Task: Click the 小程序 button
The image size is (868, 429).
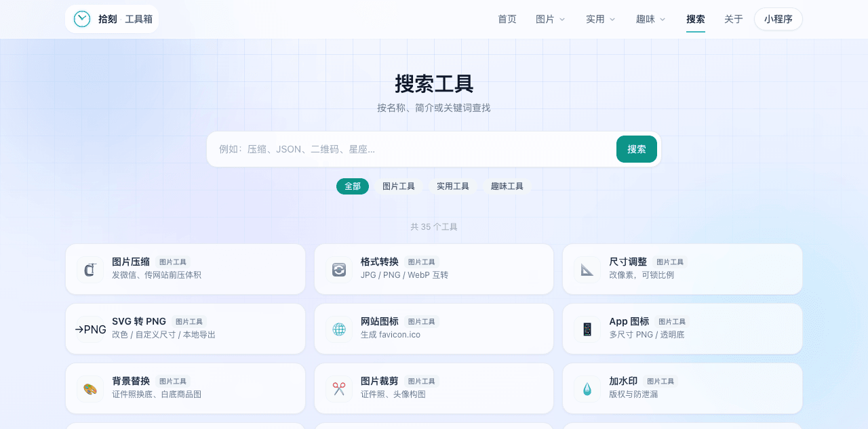Action: click(778, 19)
